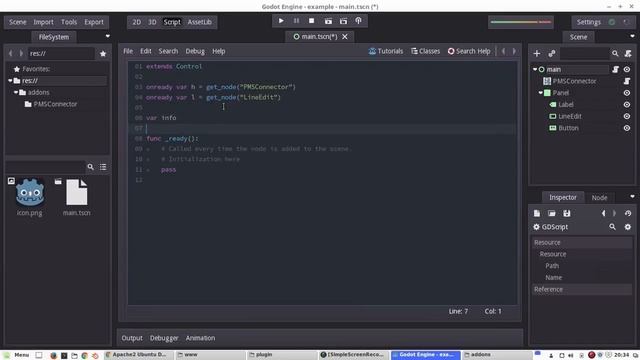Play the project
This screenshot has width=640, height=360.
tap(281, 21)
